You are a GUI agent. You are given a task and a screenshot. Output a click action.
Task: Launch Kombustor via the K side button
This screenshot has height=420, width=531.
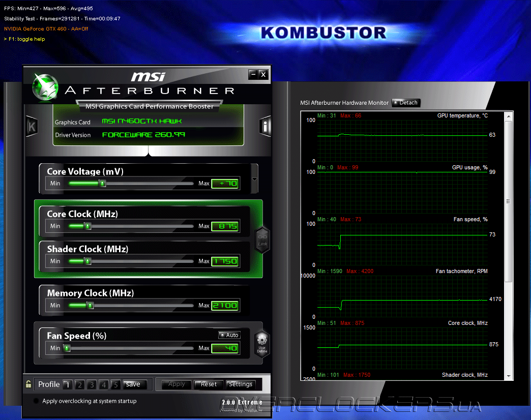(32, 127)
